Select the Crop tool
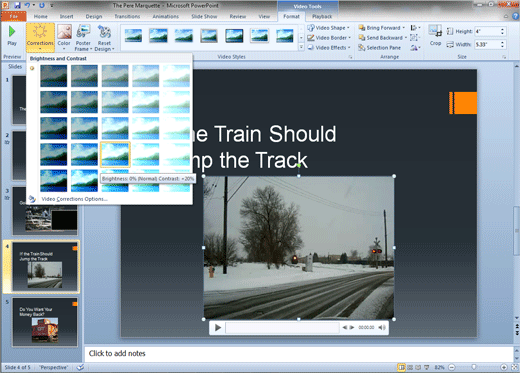Image resolution: width=520 pixels, height=373 pixels. 435,35
